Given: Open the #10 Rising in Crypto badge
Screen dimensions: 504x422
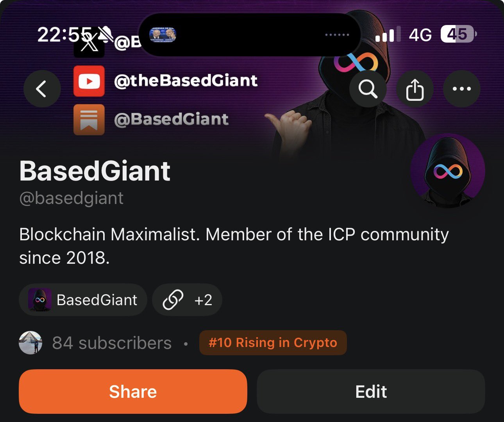Looking at the screenshot, I should 273,343.
